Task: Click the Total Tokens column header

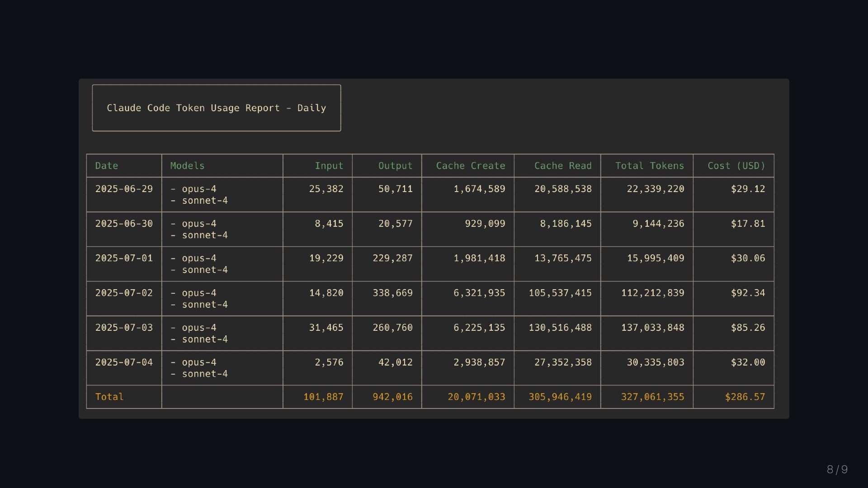Action: 650,166
